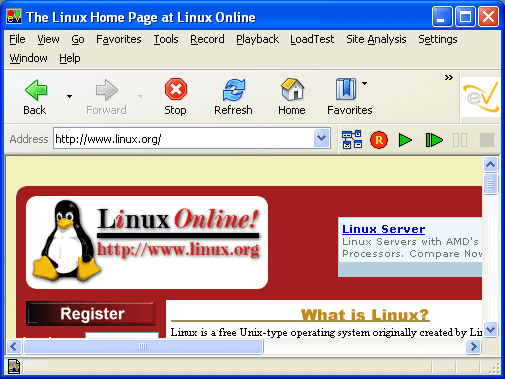Click the grey stop playback square
This screenshot has width=505, height=379.
(487, 140)
